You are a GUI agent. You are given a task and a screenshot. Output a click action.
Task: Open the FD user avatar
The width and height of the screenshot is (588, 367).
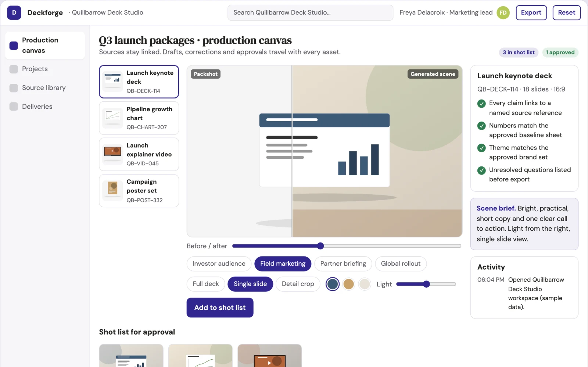coord(503,12)
